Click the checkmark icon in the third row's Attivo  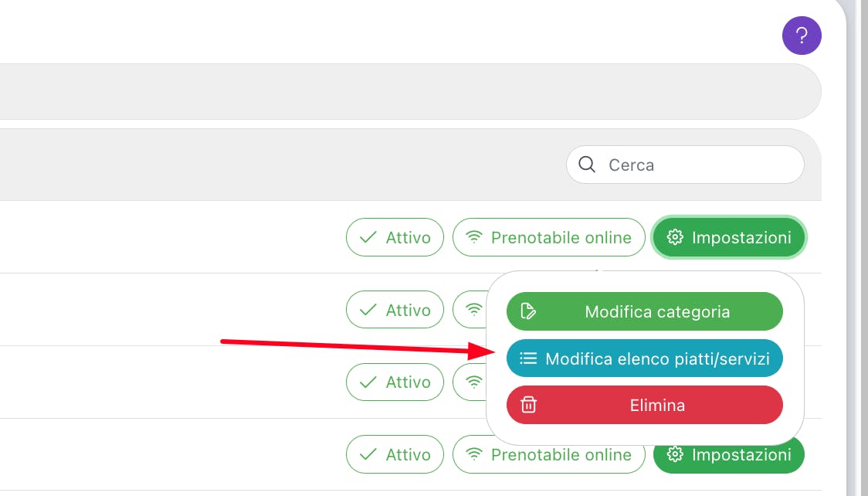[368, 382]
